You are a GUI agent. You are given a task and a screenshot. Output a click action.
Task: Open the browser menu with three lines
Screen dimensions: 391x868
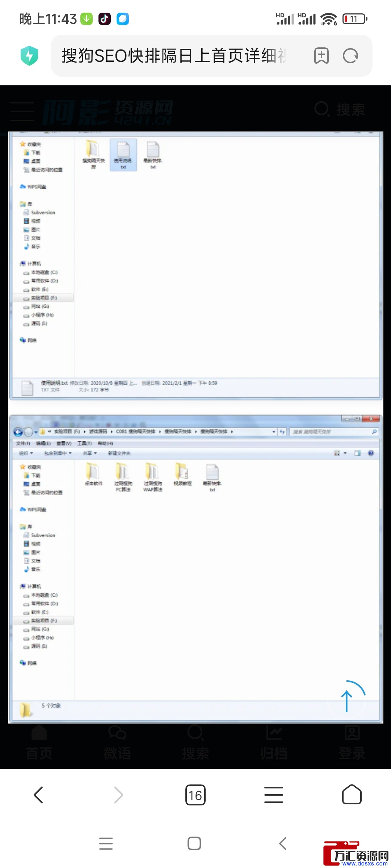pos(274,795)
